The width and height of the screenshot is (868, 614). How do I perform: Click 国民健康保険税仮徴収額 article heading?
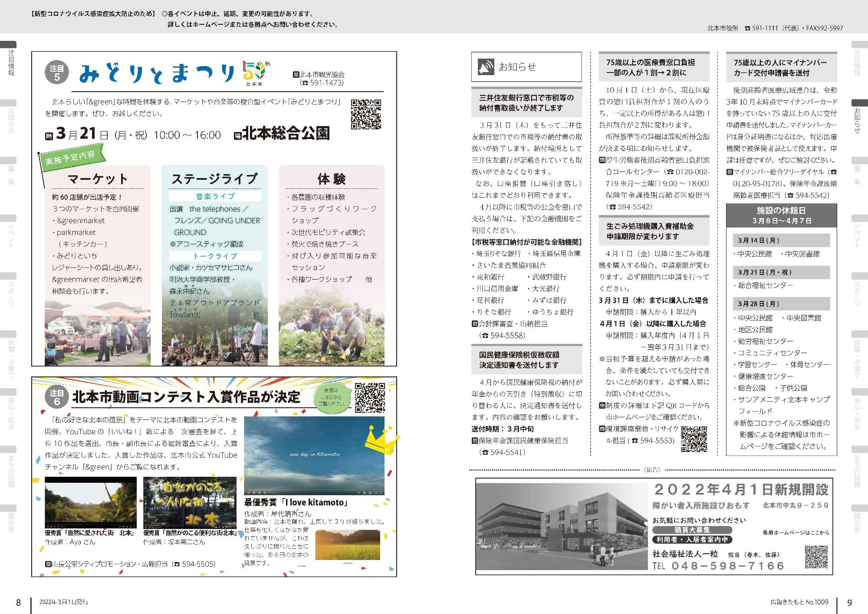[526, 360]
